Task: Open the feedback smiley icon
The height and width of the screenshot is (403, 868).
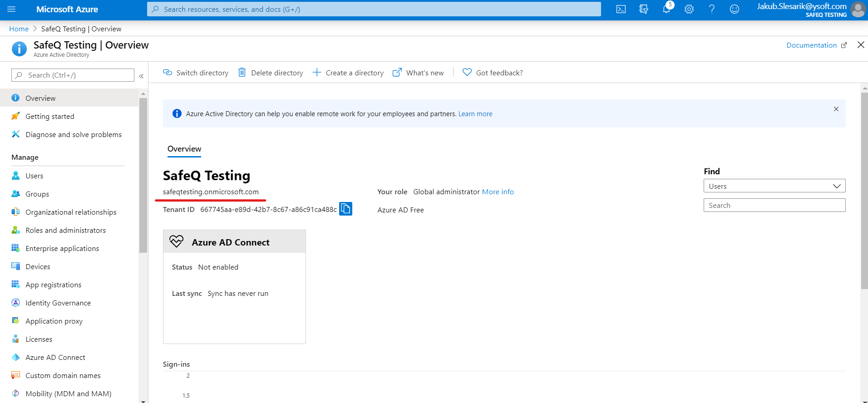Action: coord(734,9)
